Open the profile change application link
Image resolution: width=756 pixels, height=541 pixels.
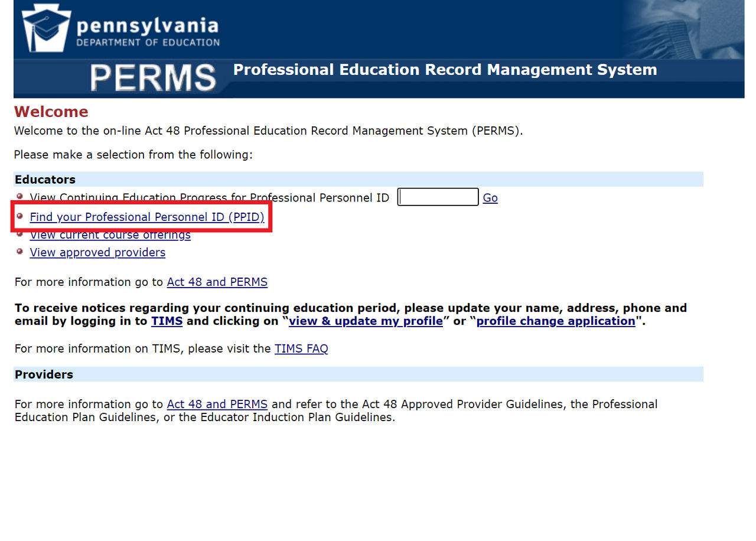pyautogui.click(x=555, y=321)
